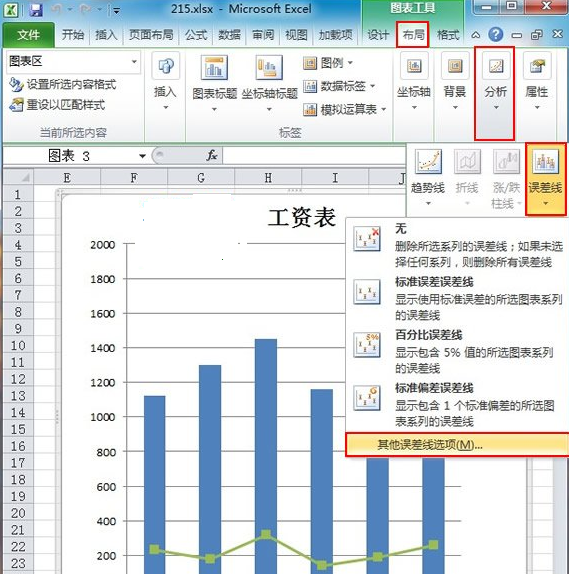This screenshot has height=574, width=569.
Task: Click in the formula bar input
Action: click(x=313, y=156)
